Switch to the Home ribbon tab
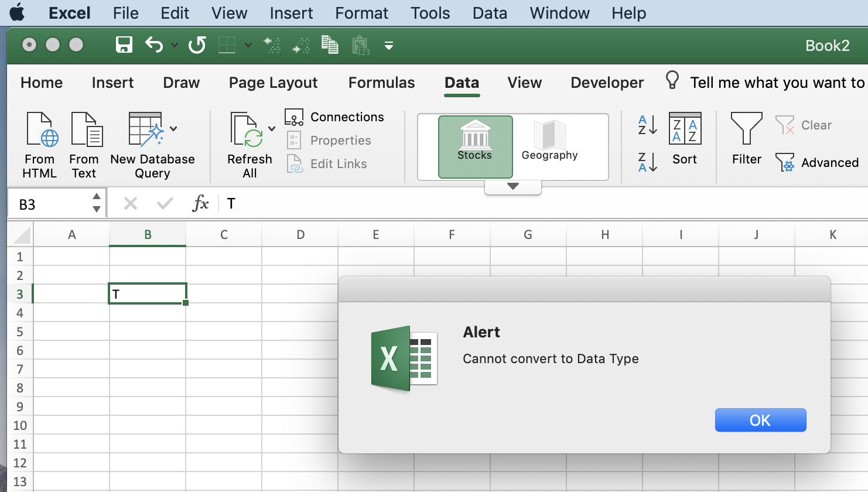This screenshot has width=868, height=492. 42,83
